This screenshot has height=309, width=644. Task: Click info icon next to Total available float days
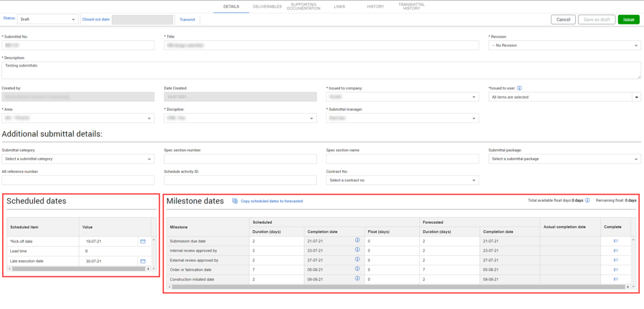click(587, 201)
